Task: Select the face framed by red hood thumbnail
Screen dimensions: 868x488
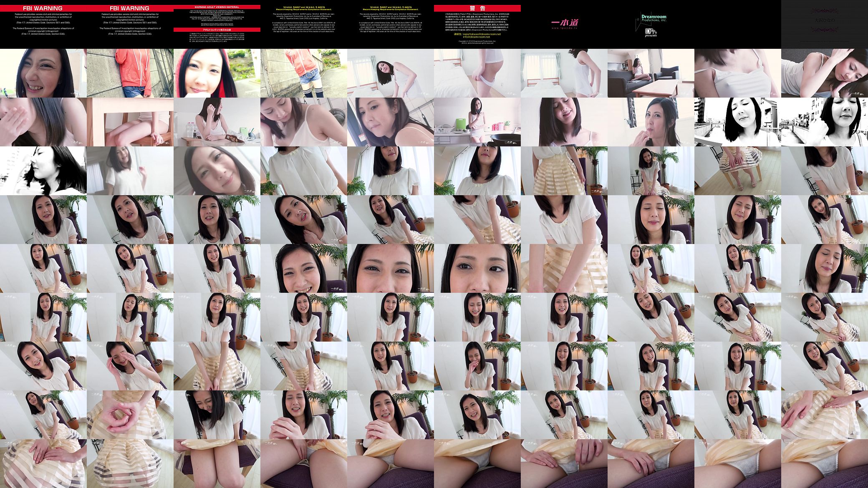Action: [x=217, y=73]
